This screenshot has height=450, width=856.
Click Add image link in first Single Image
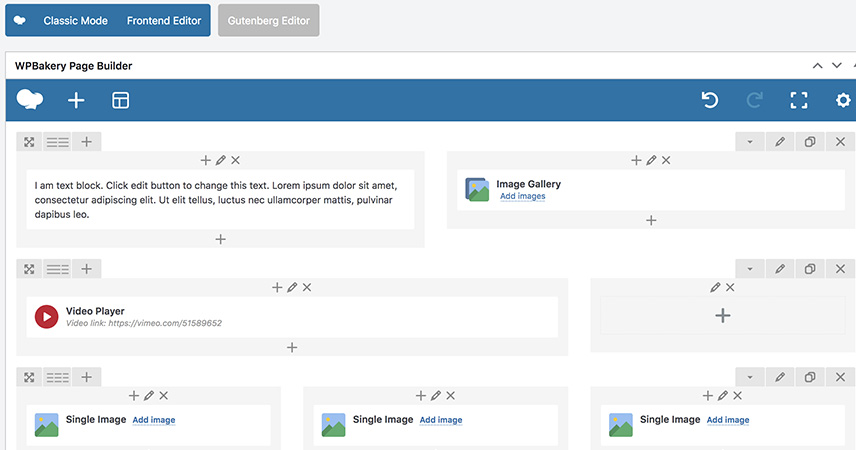(154, 420)
